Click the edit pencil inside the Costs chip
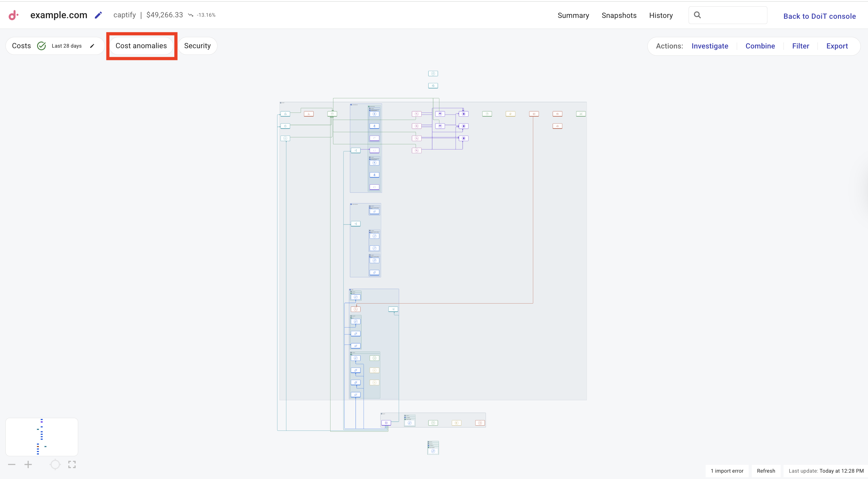Viewport: 868px width, 479px height. 92,46
